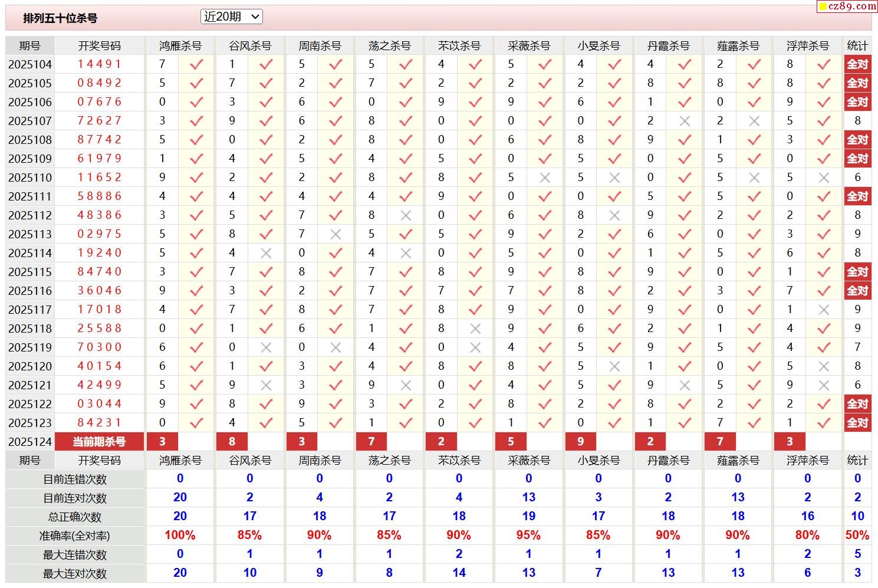The height and width of the screenshot is (588, 878).
Task: Click the 全对 badge in row 2025106
Action: [x=857, y=102]
